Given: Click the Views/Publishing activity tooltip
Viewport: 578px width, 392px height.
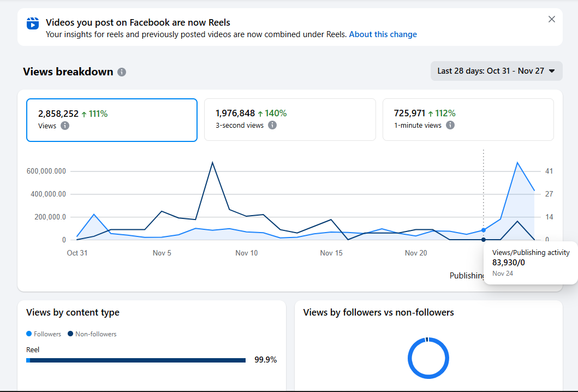Looking at the screenshot, I should (x=530, y=263).
